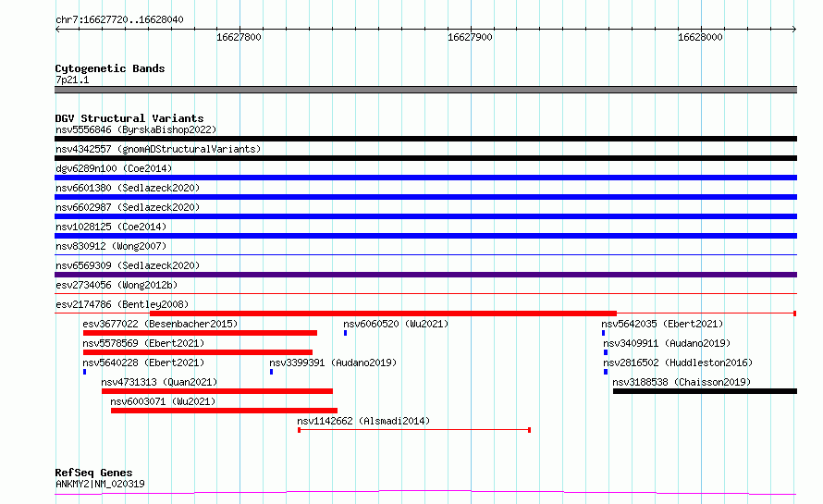The height and width of the screenshot is (504, 823).
Task: Select the nsv6602987 blue variant bar
Action: (425, 216)
